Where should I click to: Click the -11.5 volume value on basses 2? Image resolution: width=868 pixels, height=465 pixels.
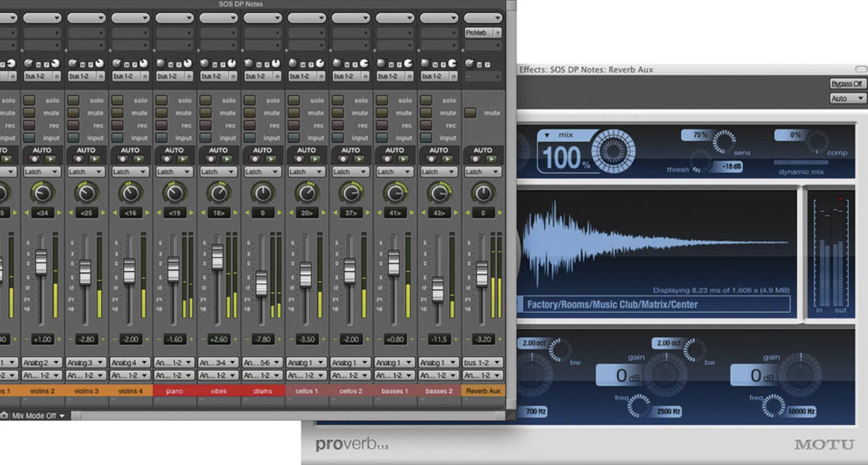coord(439,339)
